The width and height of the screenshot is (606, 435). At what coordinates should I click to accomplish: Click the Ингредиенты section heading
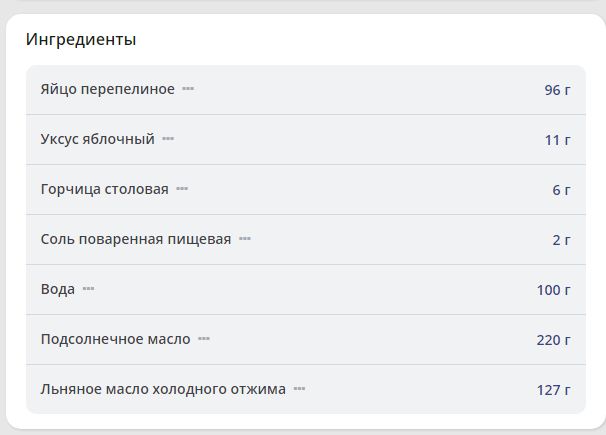pyautogui.click(x=81, y=40)
